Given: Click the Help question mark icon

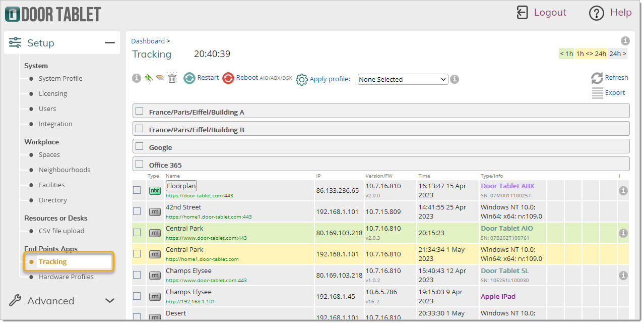Looking at the screenshot, I should click(596, 13).
